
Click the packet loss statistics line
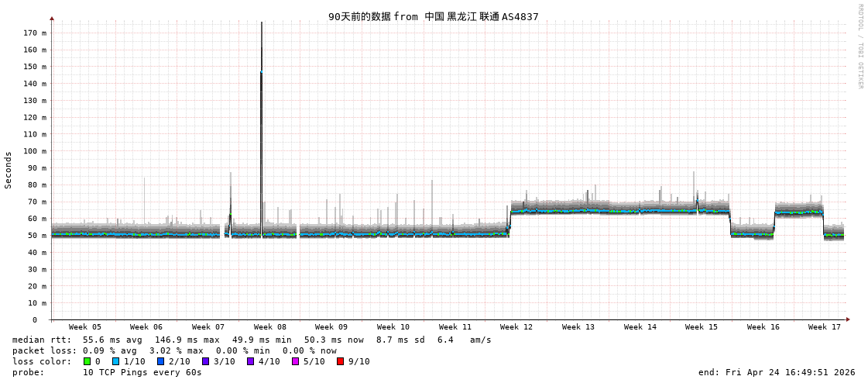(x=174, y=350)
